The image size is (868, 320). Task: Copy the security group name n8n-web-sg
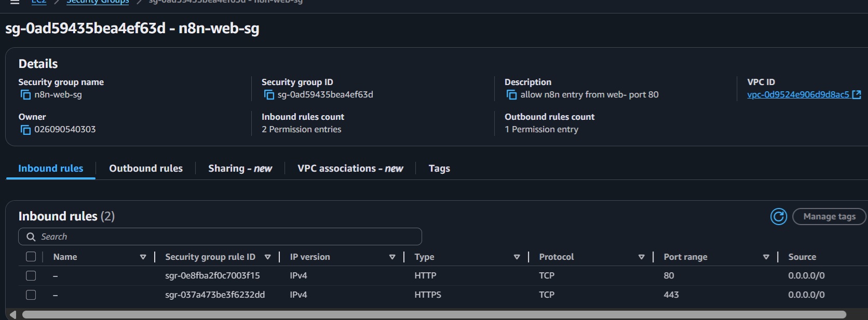25,95
